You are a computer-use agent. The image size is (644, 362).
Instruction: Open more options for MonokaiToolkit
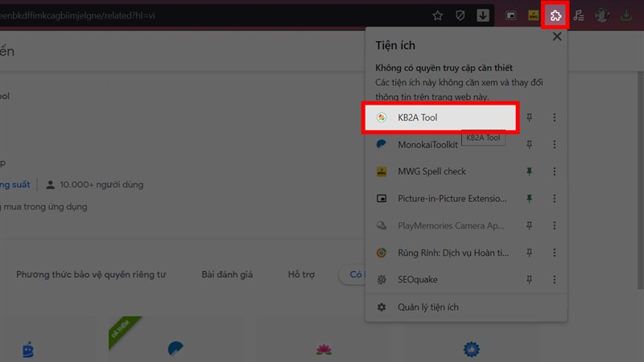coord(555,145)
